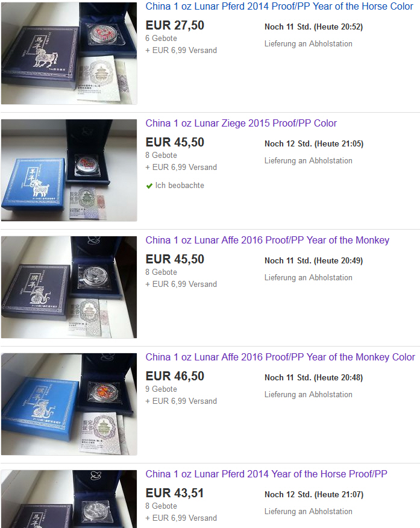Click 'Lieferung an Abholstation' under the Ziege listing
The image size is (420, 528).
coord(309,160)
